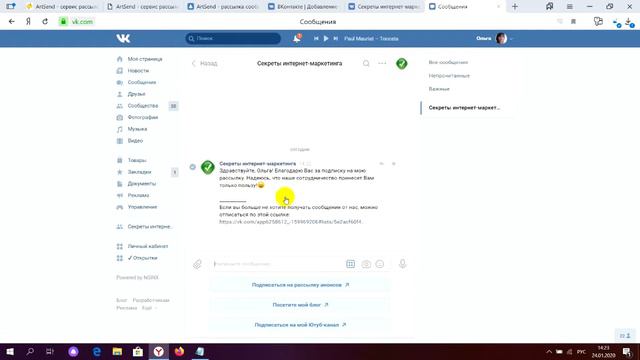
Task: Open the notifications bell
Action: pyautogui.click(x=297, y=39)
